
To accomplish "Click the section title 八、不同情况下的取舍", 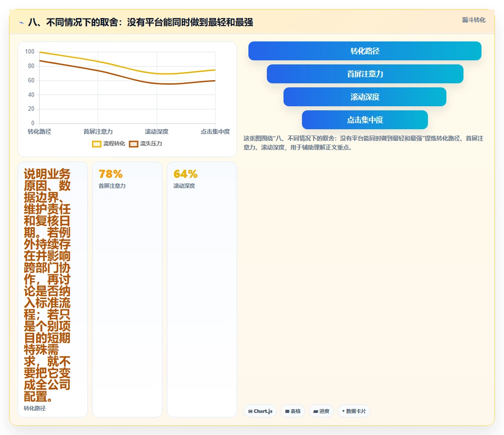I will [x=140, y=22].
